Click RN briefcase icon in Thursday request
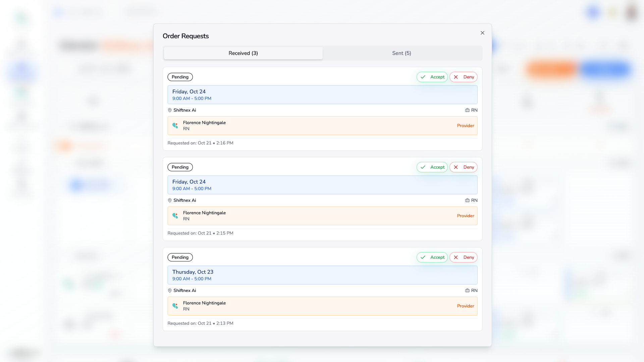Image resolution: width=644 pixels, height=362 pixels. (x=467, y=291)
